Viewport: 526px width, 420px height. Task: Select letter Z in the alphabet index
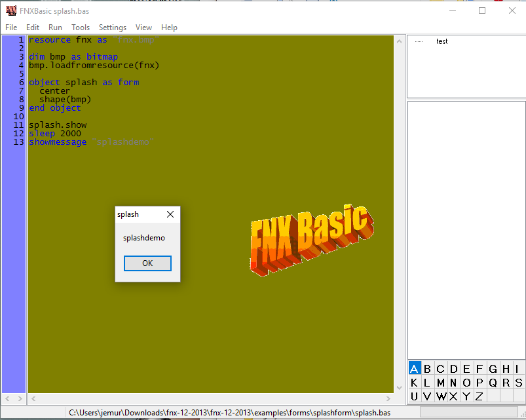click(479, 396)
